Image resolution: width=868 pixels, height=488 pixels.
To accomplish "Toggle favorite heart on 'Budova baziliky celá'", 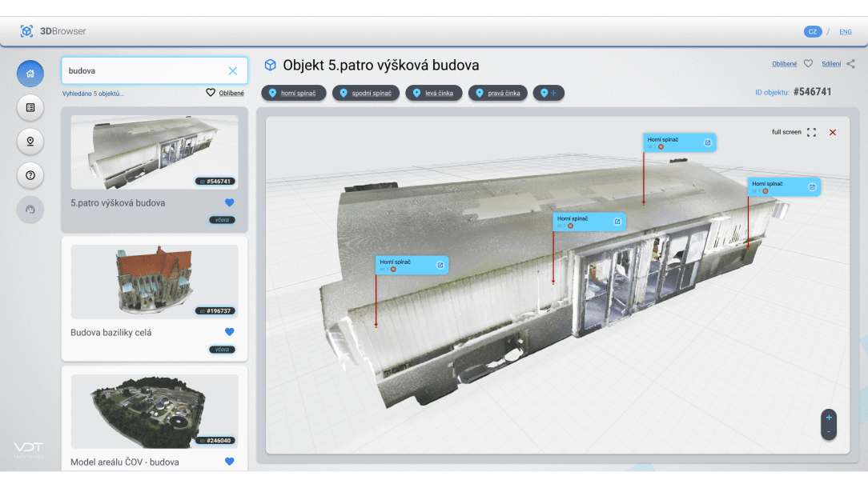I will pyautogui.click(x=229, y=332).
